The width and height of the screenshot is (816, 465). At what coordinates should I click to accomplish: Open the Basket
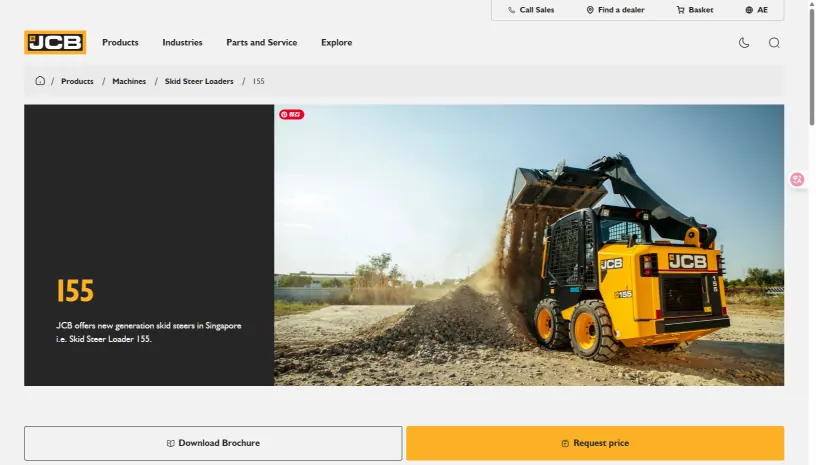695,10
